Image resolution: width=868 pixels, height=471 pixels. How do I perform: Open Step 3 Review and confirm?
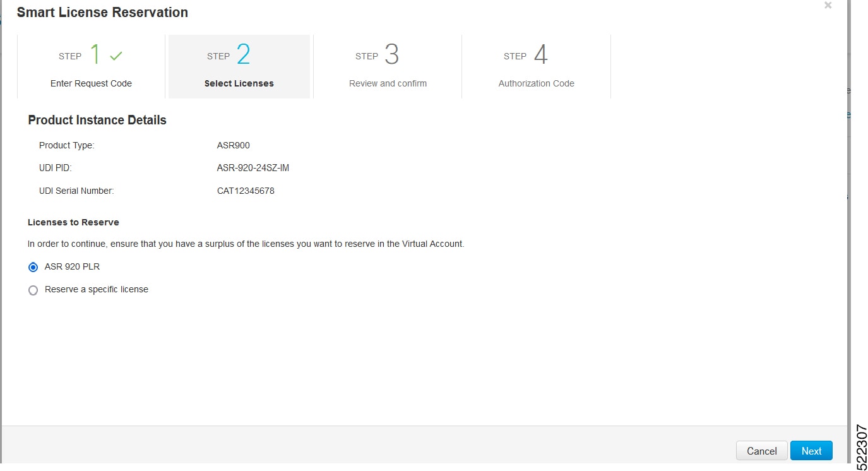click(388, 66)
